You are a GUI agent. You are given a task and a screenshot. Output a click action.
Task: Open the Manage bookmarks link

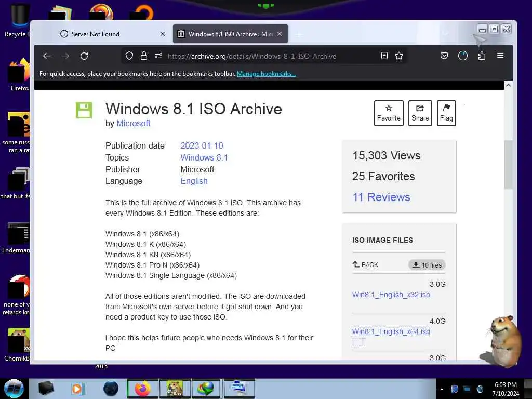[267, 74]
